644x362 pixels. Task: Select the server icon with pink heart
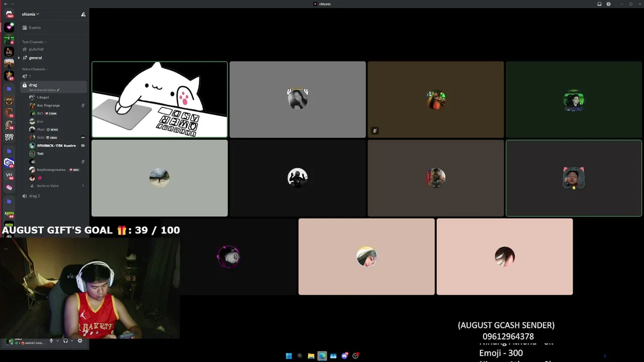pos(9,27)
